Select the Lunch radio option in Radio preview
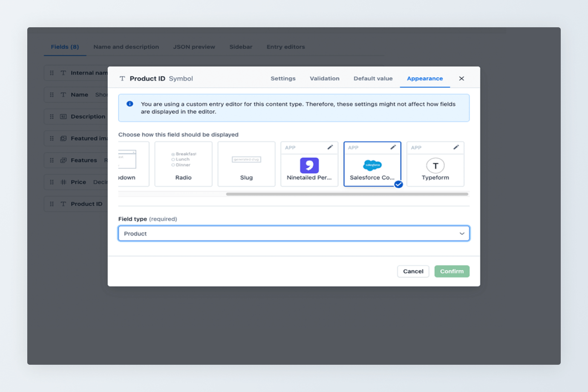The height and width of the screenshot is (392, 588). coord(172,159)
